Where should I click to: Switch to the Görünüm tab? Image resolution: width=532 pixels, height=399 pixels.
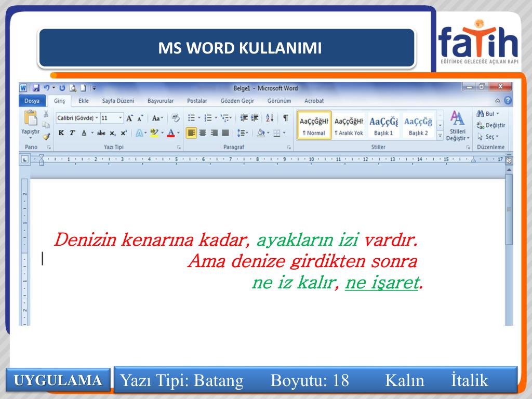click(279, 101)
